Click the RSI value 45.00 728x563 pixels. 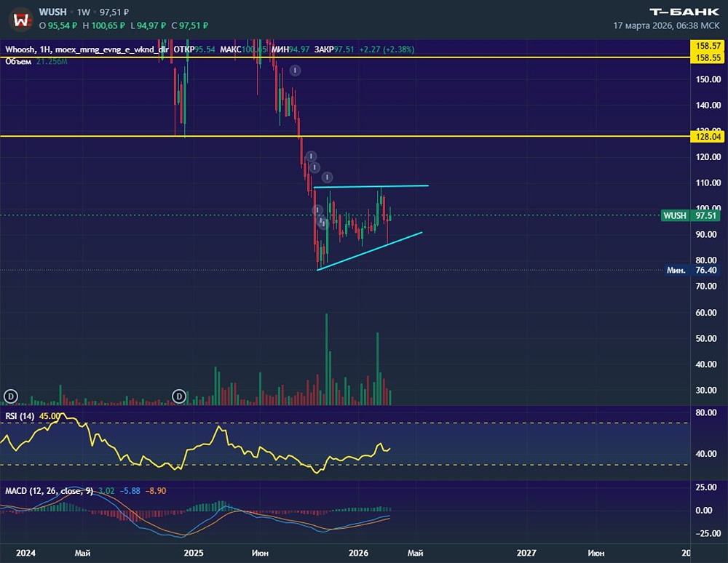(50, 416)
